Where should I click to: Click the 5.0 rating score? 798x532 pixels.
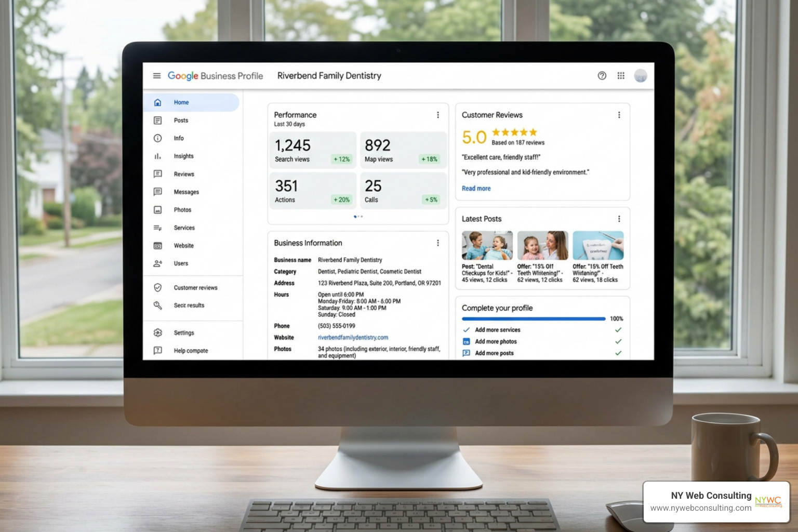click(x=474, y=137)
